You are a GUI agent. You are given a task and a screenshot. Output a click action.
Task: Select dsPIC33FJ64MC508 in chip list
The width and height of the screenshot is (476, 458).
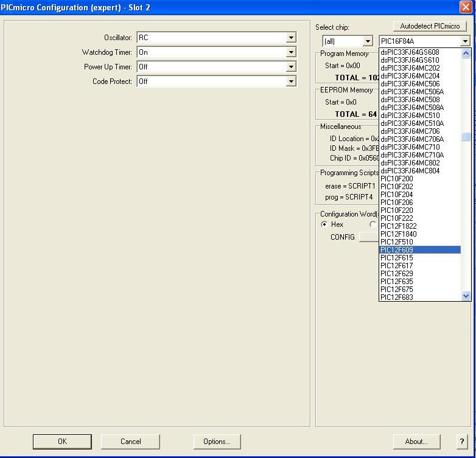click(x=420, y=100)
